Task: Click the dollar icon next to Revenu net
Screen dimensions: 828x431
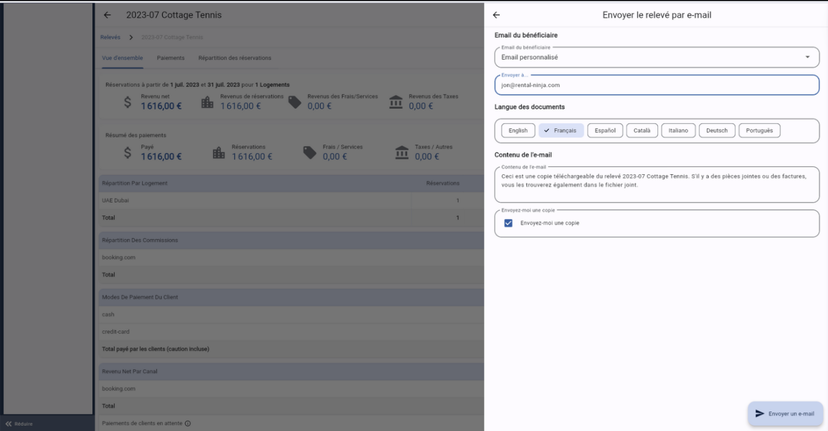Action: tap(128, 102)
